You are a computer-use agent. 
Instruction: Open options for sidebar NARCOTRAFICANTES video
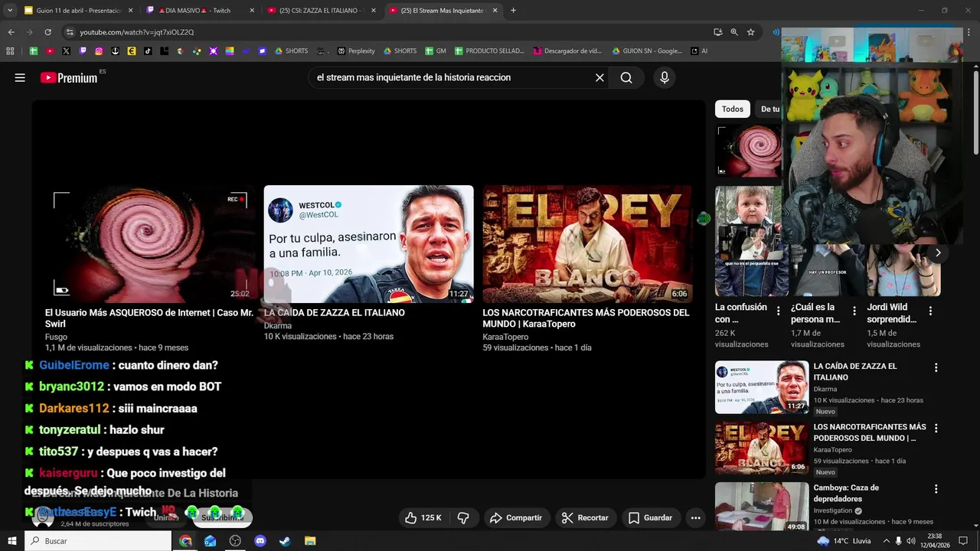click(936, 429)
